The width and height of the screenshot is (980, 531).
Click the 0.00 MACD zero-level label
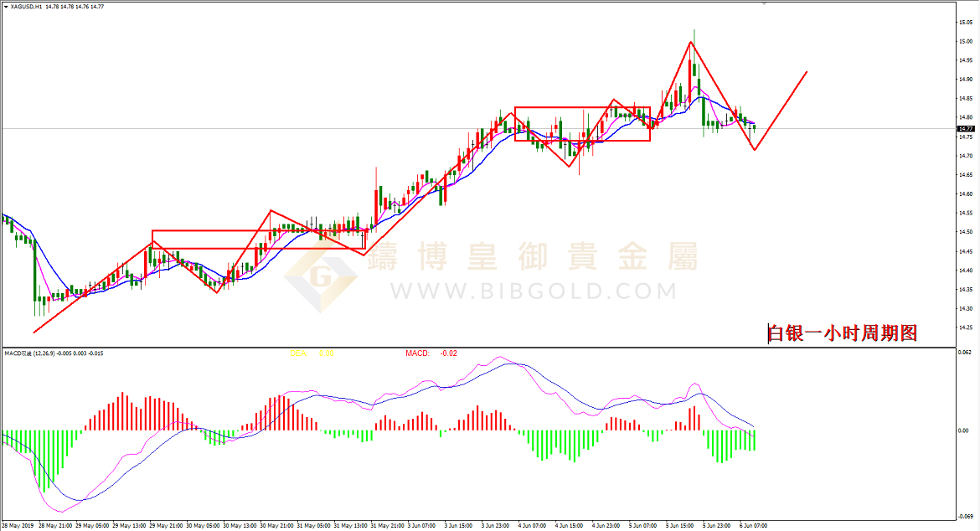(x=964, y=430)
